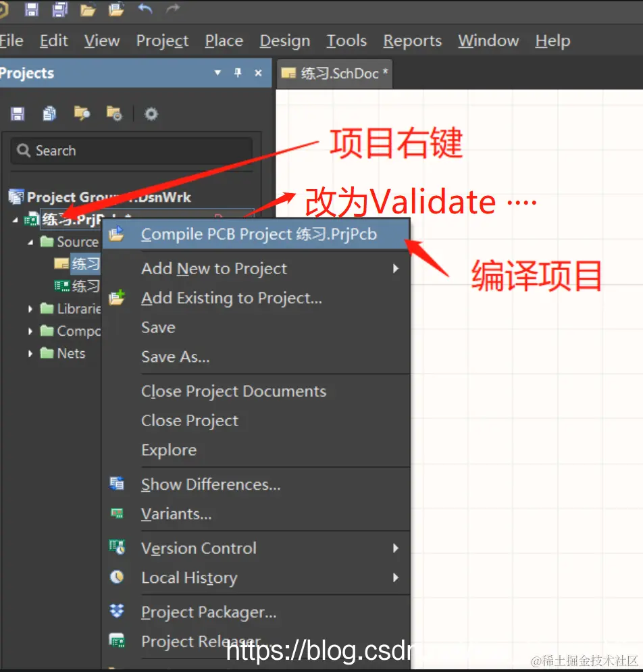643x672 pixels.
Task: Open the Projects panel dropdown arrow
Action: 217,73
